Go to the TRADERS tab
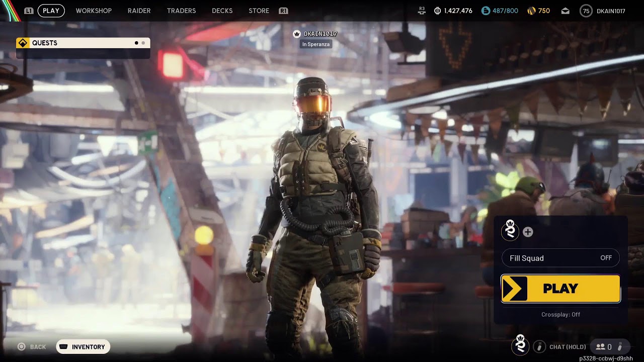Viewport: 644px width, 362px height. point(181,11)
